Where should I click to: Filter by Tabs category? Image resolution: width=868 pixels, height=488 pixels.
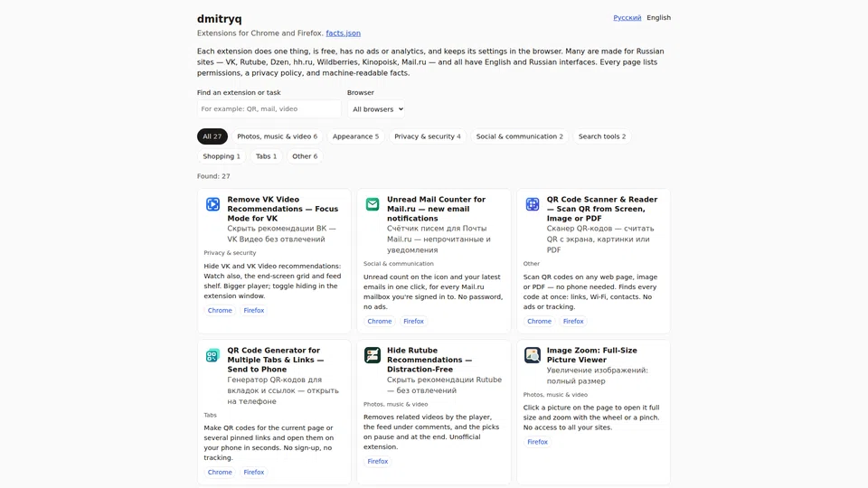coord(266,156)
